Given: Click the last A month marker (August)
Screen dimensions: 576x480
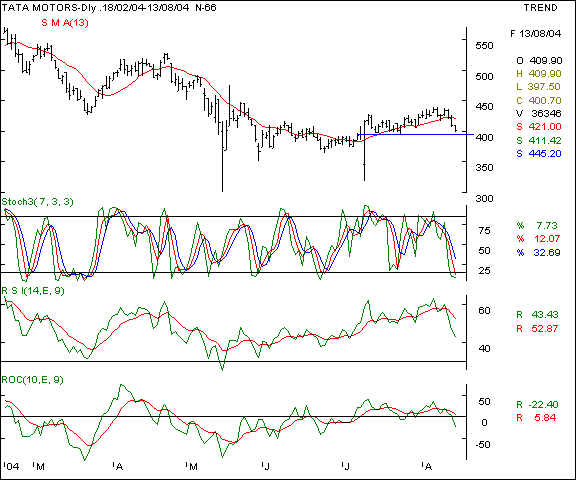Looking at the screenshot, I should click(428, 467).
